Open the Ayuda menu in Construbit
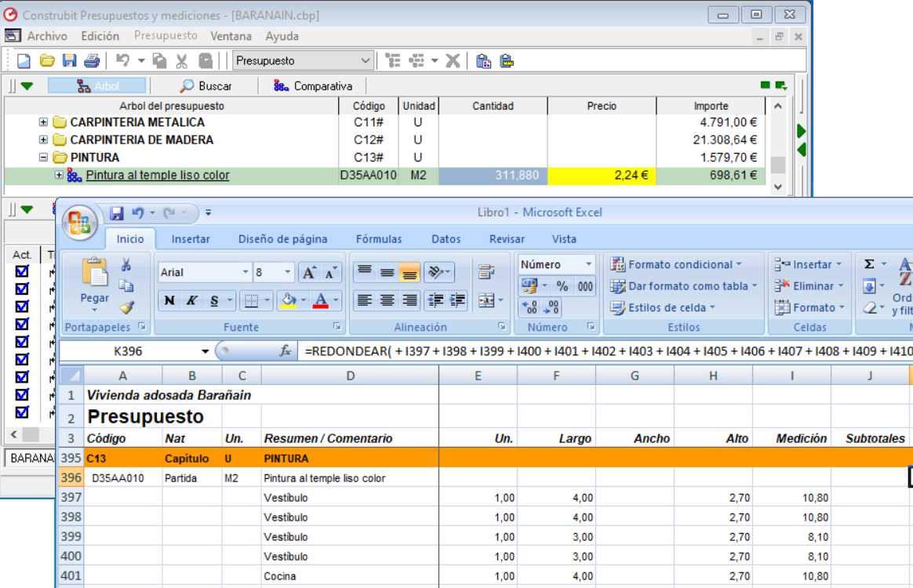The image size is (913, 588). [x=282, y=36]
